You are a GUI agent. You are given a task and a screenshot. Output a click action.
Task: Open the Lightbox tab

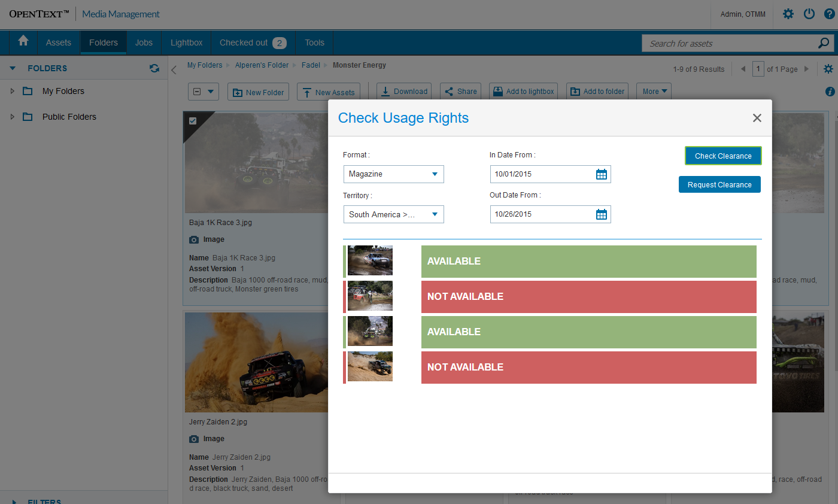coord(187,42)
